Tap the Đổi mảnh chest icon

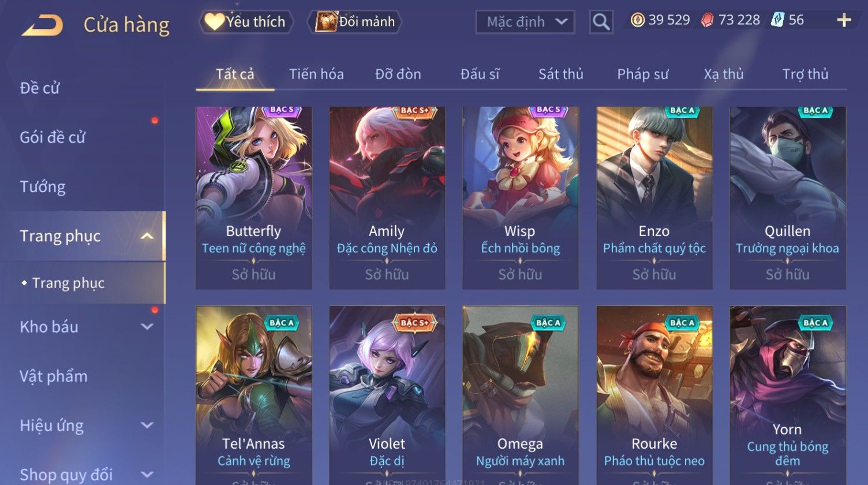pyautogui.click(x=326, y=22)
